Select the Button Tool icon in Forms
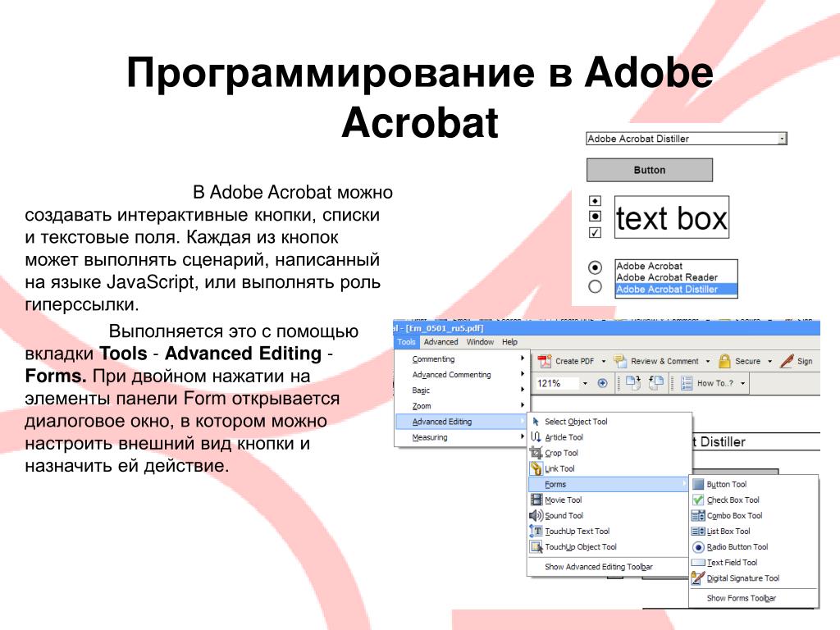 [698, 484]
